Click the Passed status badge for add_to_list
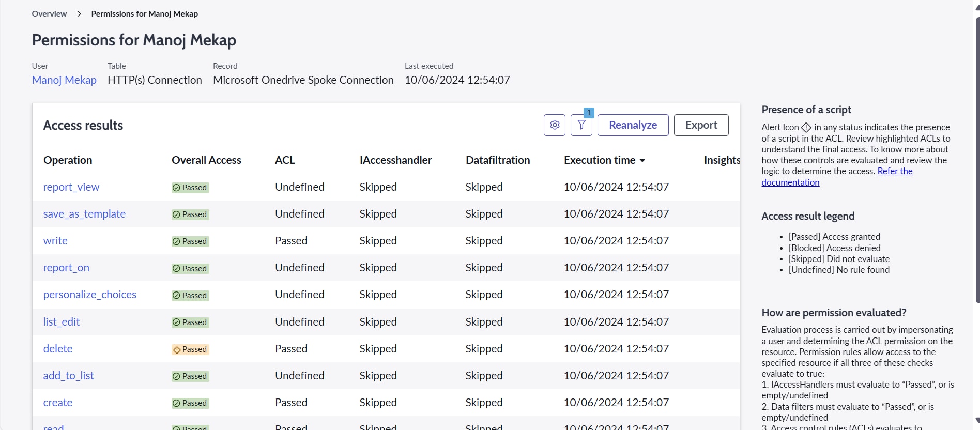 point(190,376)
